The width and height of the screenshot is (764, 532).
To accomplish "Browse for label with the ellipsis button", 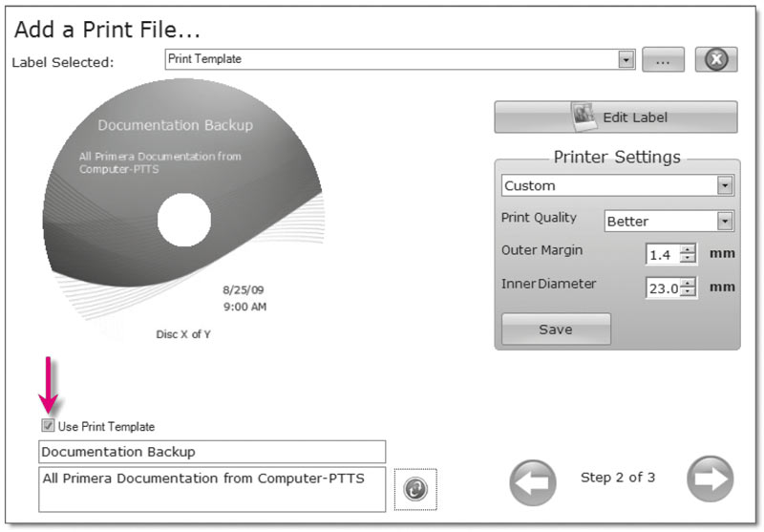I will coord(663,59).
